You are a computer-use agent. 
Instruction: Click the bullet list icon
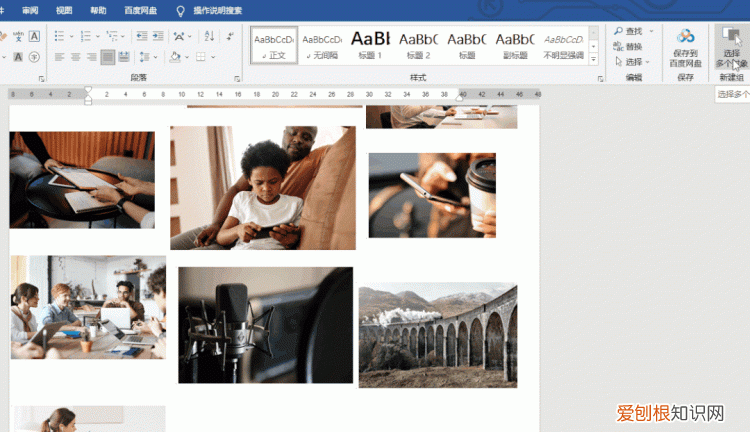pos(59,36)
